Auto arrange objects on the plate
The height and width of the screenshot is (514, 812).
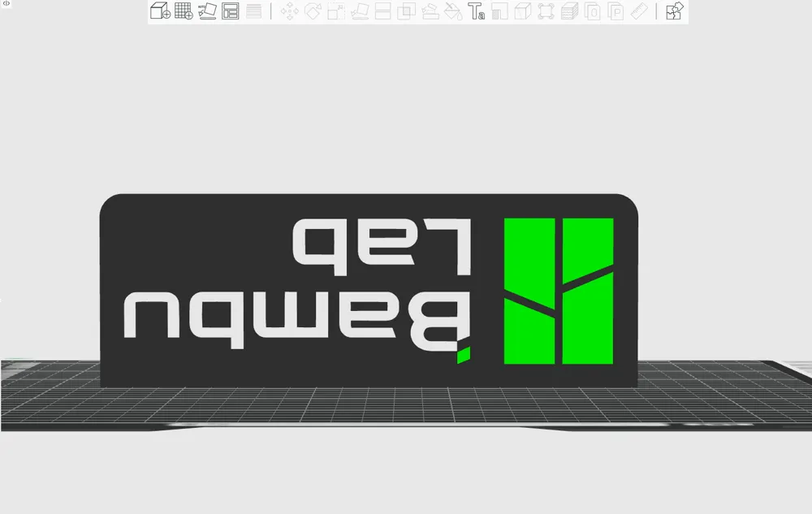[231, 11]
